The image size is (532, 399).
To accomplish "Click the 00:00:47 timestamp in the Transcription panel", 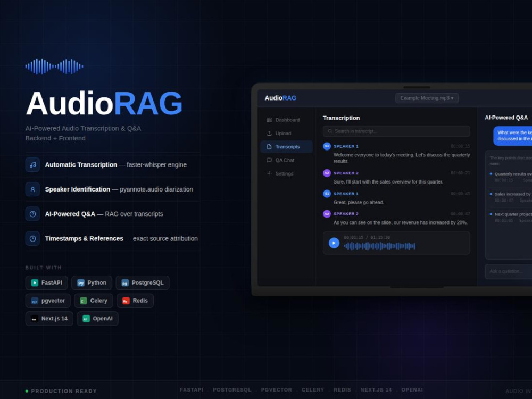I will pos(460,214).
